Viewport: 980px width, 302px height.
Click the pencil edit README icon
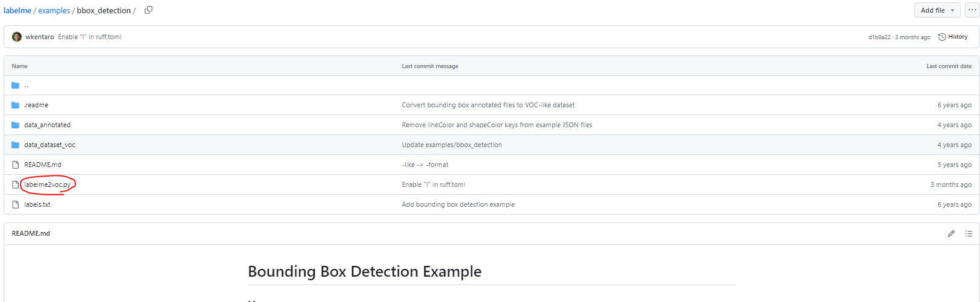click(x=951, y=233)
